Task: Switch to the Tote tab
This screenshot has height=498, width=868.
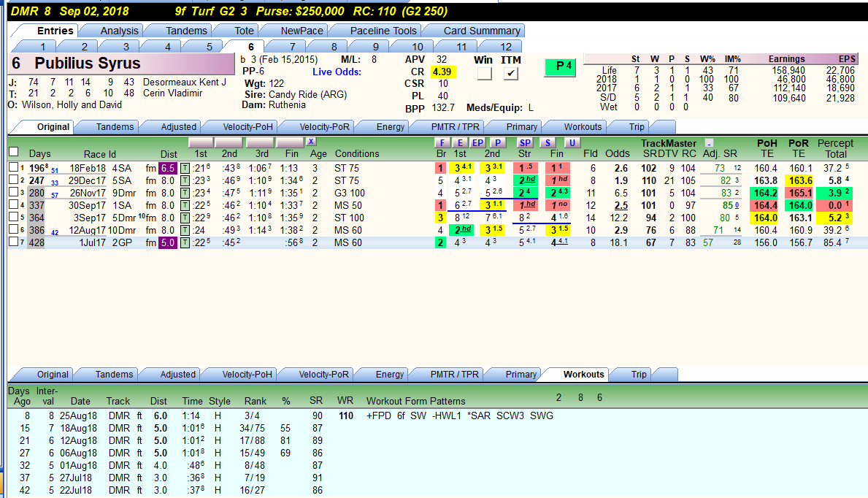Action: (244, 31)
